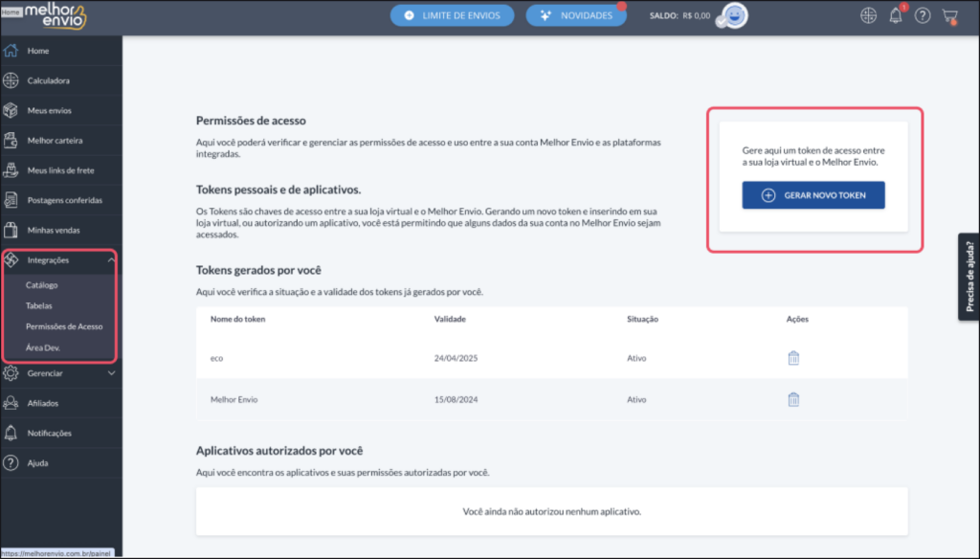Go to Área Dev. submenu item

(x=43, y=347)
